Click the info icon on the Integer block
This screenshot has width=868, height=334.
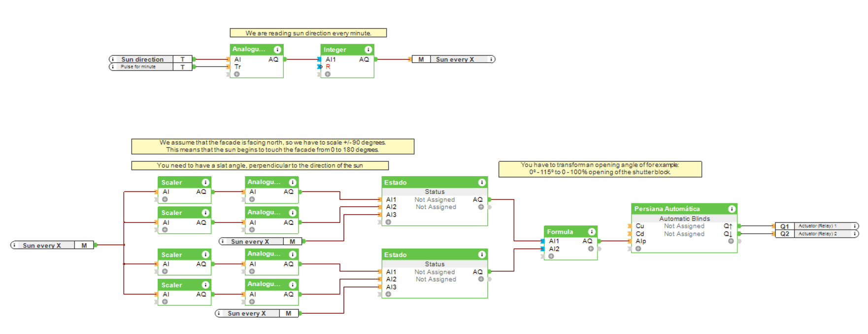pyautogui.click(x=368, y=50)
